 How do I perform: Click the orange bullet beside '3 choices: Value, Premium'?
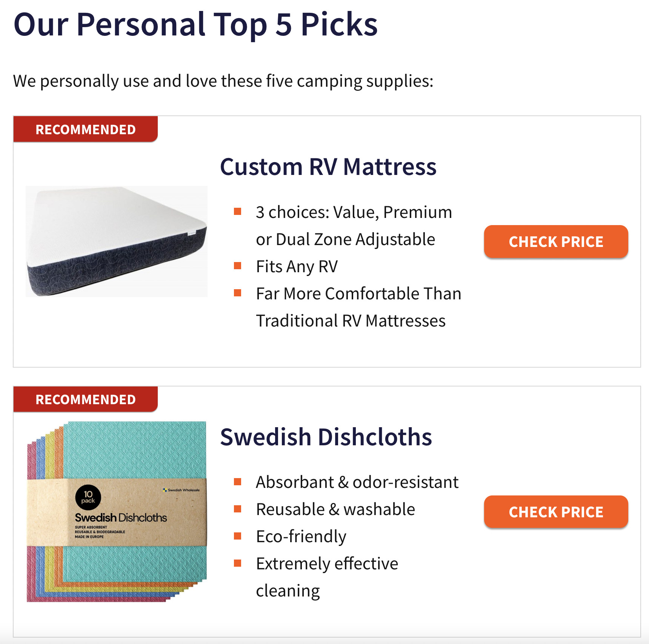click(x=238, y=211)
